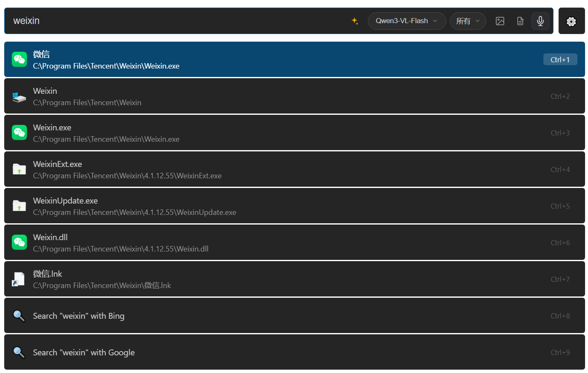Select the 微信.lnk shortcut result title
588x373 pixels.
(48, 274)
